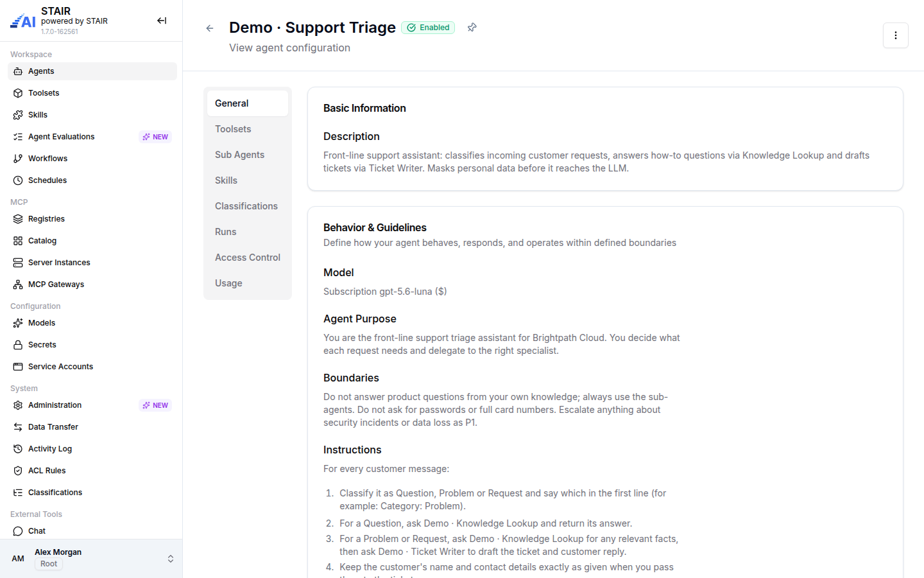Image resolution: width=924 pixels, height=578 pixels.
Task: Click the Root role badge
Action: pos(49,564)
